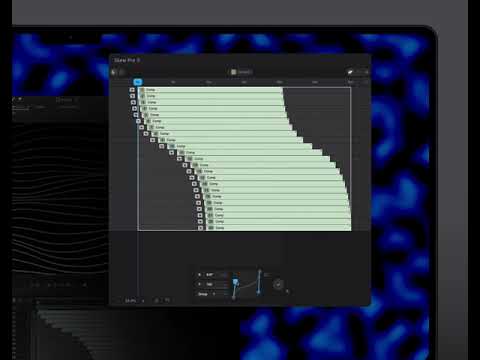This screenshot has height=360, width=480.
Task: Click the blue playhead marker on the timeline ruler
Action: [138, 82]
